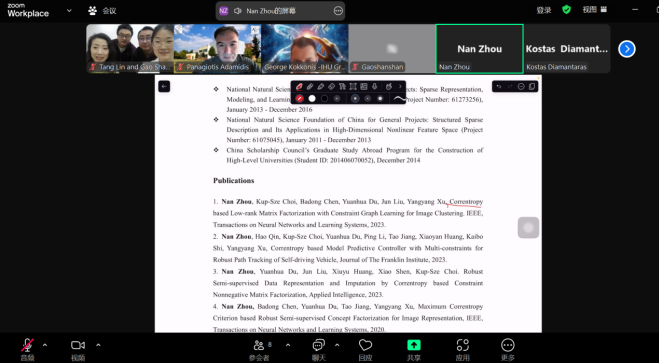This screenshot has width=659, height=363.
Task: Open the 视图 view menu
Action: (x=595, y=10)
